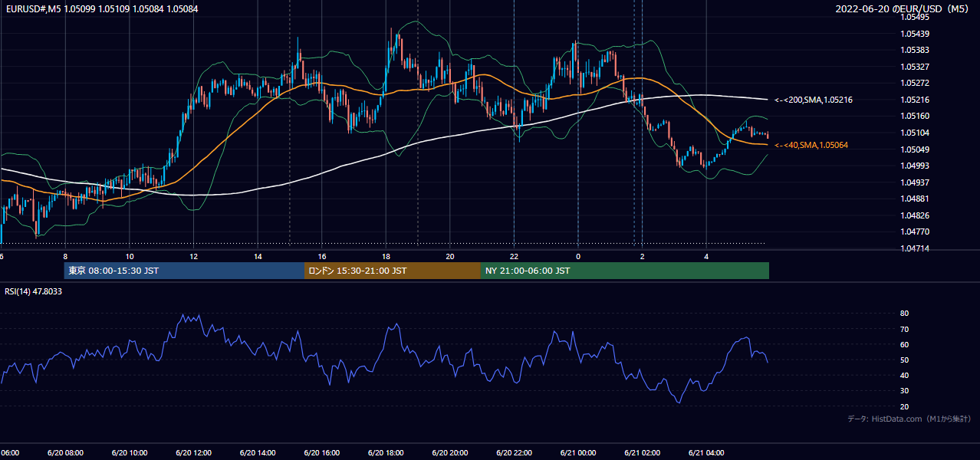Image resolution: width=980 pixels, height=460 pixels.
Task: Click price axis value 1.05383
Action: pos(915,50)
